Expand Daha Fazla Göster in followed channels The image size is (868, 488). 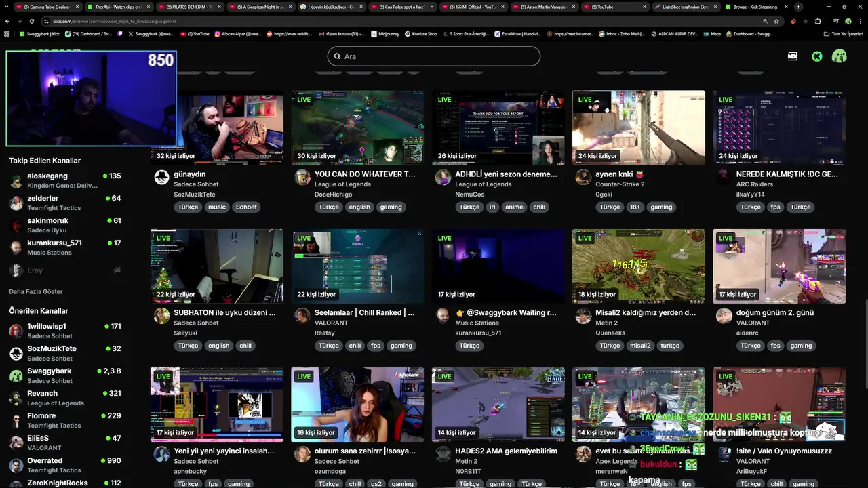click(x=36, y=291)
